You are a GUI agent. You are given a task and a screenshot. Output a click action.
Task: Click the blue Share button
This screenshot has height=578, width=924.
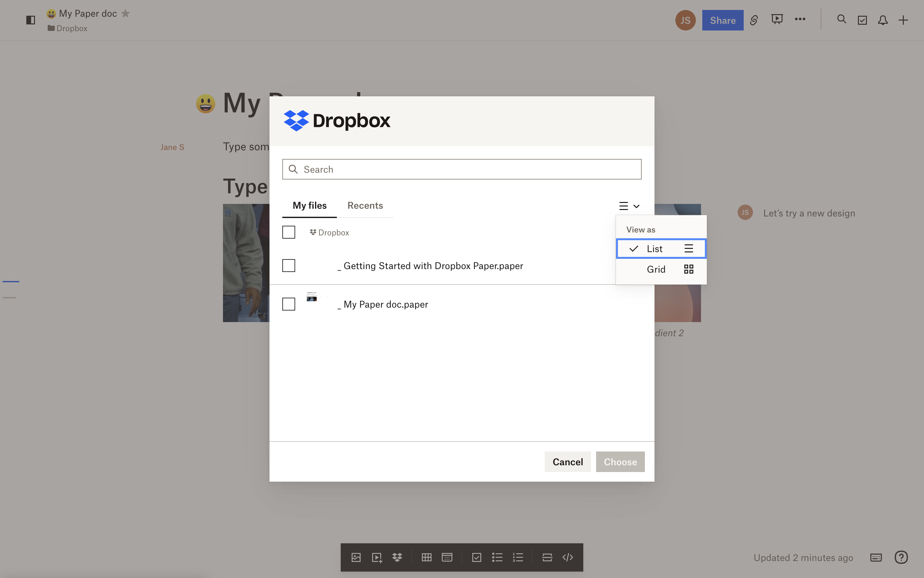point(723,20)
